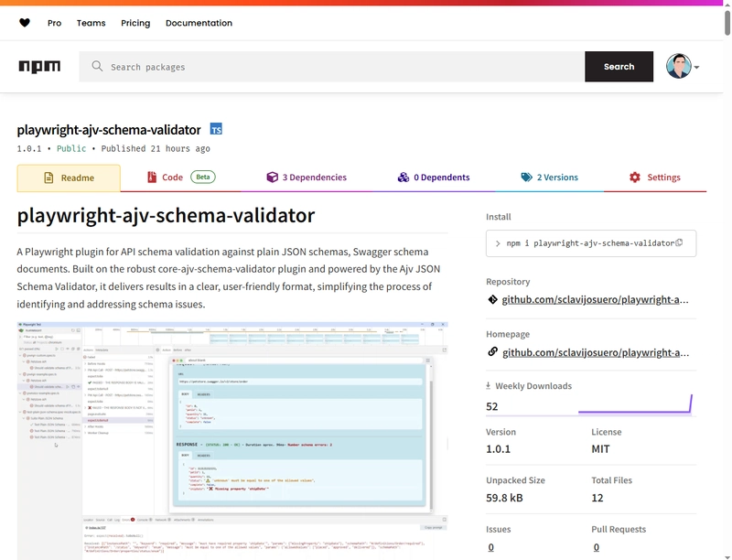The image size is (732, 560).
Task: Expand the caret next to profile picture
Action: click(696, 67)
